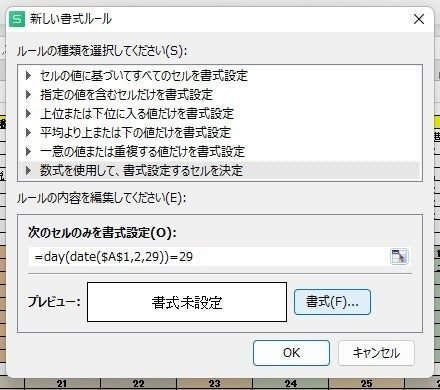Click the range selector icon in formula field
The width and height of the screenshot is (440, 390).
399,257
